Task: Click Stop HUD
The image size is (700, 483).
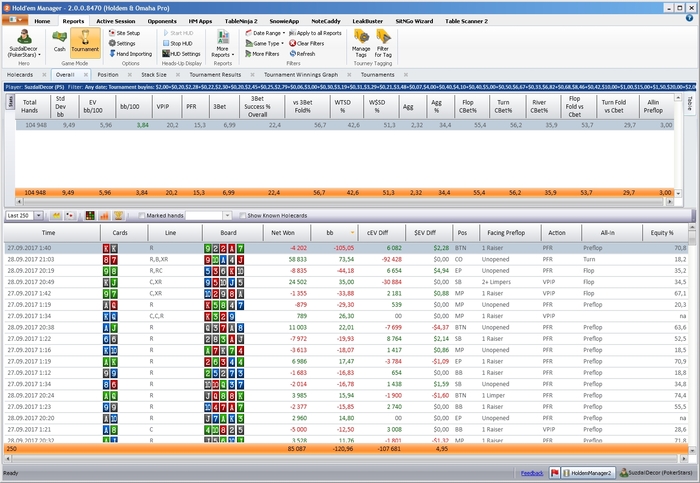Action: click(x=178, y=43)
